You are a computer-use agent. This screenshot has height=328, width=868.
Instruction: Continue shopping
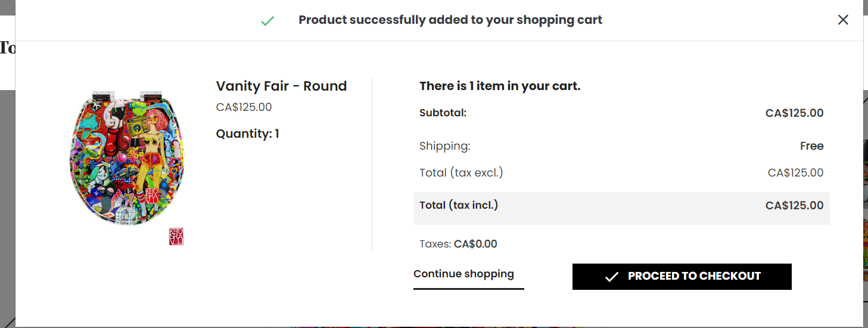pos(464,274)
